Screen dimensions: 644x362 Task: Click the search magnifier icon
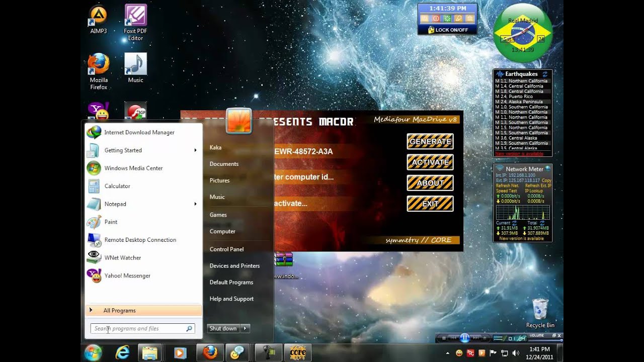coord(189,328)
